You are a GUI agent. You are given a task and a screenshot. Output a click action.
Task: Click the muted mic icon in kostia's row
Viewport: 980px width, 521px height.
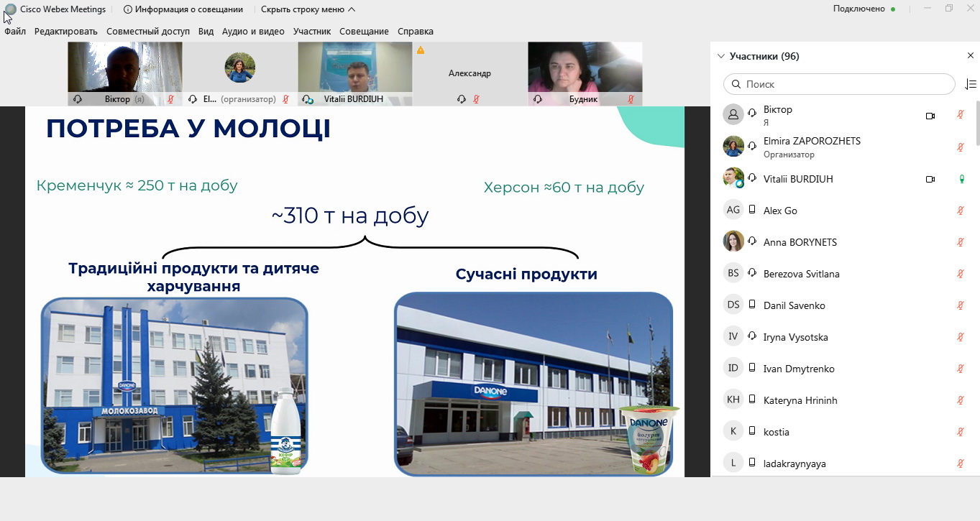coord(961,432)
